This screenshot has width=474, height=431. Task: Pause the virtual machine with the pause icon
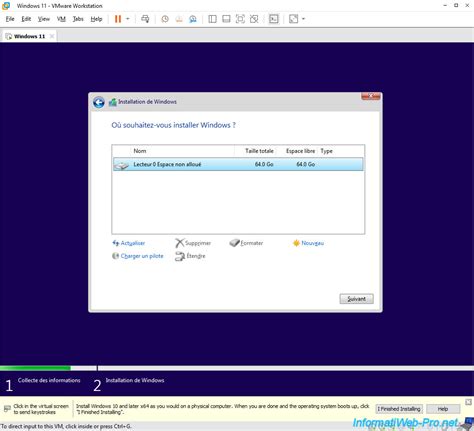[118, 19]
